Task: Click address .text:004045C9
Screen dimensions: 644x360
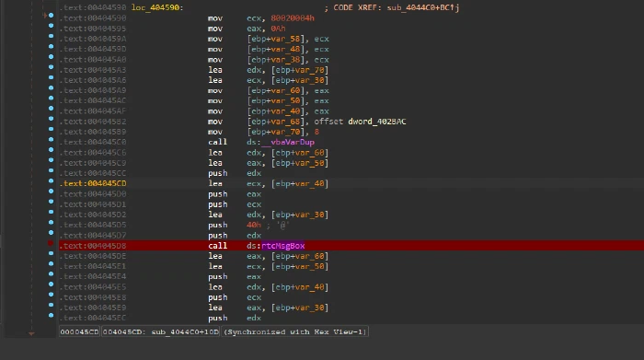Action: (93, 163)
